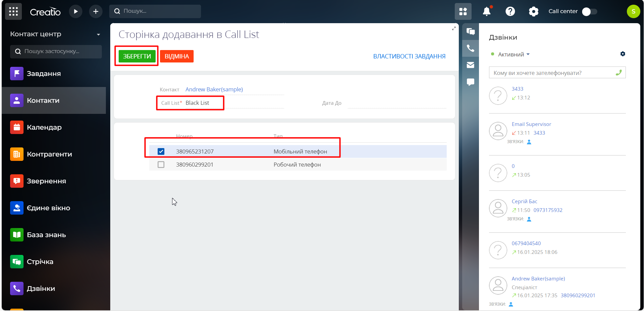Screen dimensions: 644x311
Task: Open the feed messages panel icon
Action: (x=471, y=82)
